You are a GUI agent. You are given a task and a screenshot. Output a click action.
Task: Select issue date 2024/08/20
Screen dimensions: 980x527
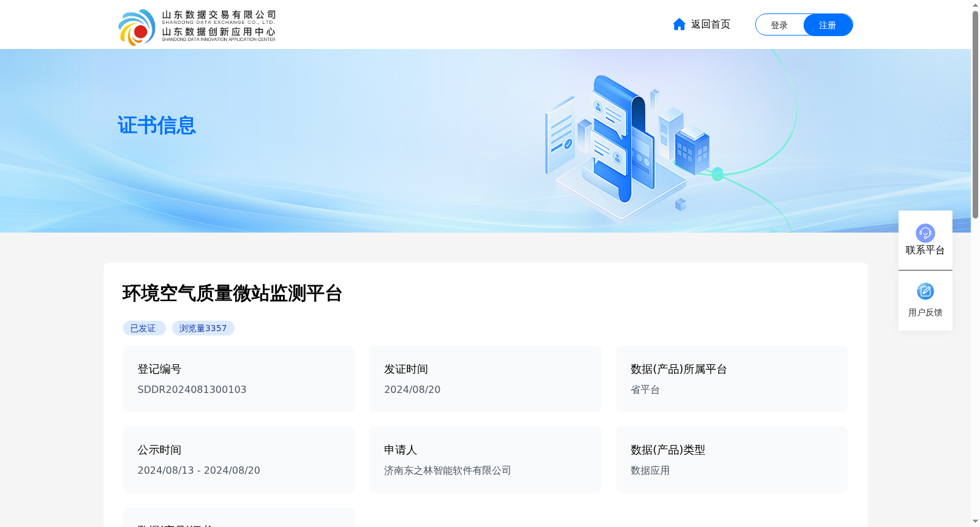[x=412, y=390]
